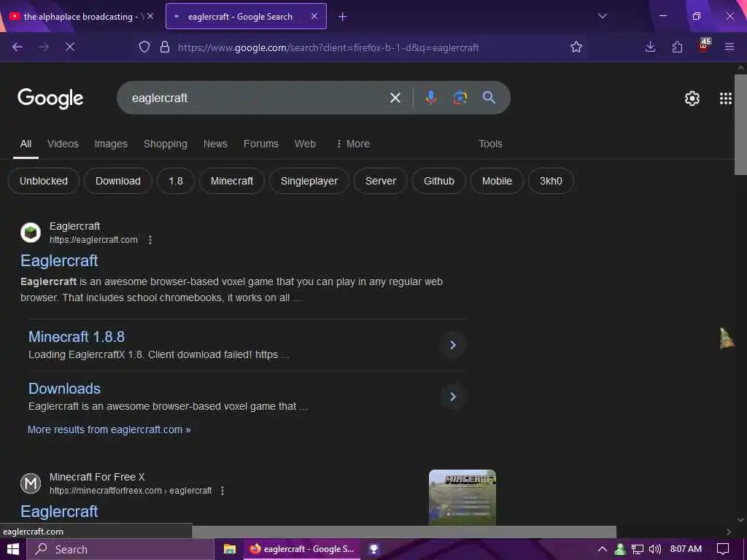Apply the 1.8 filter chip

[x=176, y=181]
